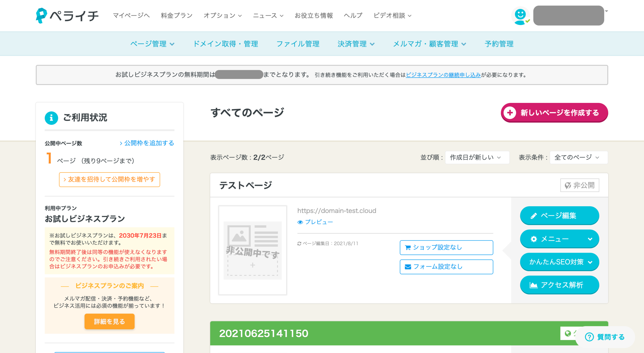
Task: Click the plus icon on 新しいページを作成する
Action: click(x=510, y=113)
